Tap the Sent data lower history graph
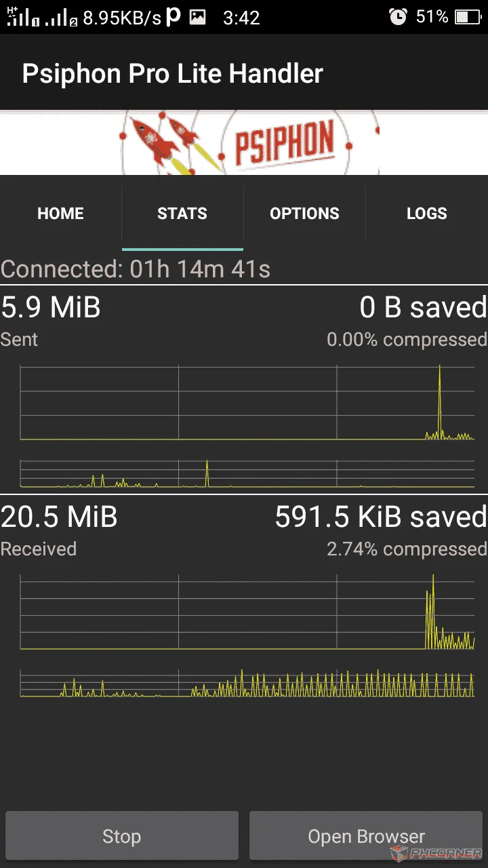488x868 pixels. click(247, 473)
